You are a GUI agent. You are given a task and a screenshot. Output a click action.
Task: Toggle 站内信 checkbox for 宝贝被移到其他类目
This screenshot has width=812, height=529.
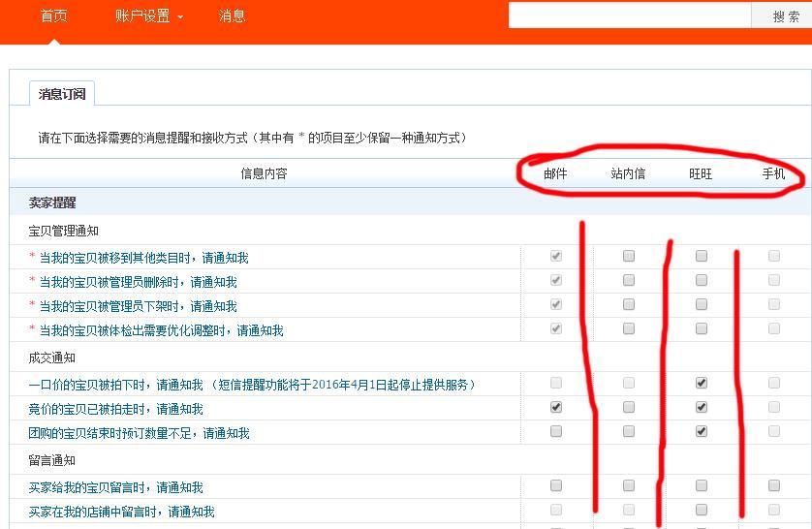click(629, 257)
